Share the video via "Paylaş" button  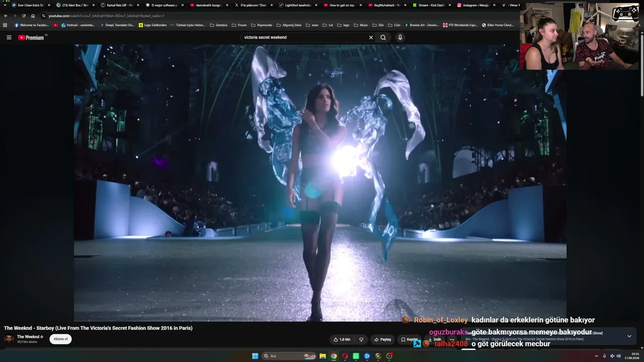point(382,339)
